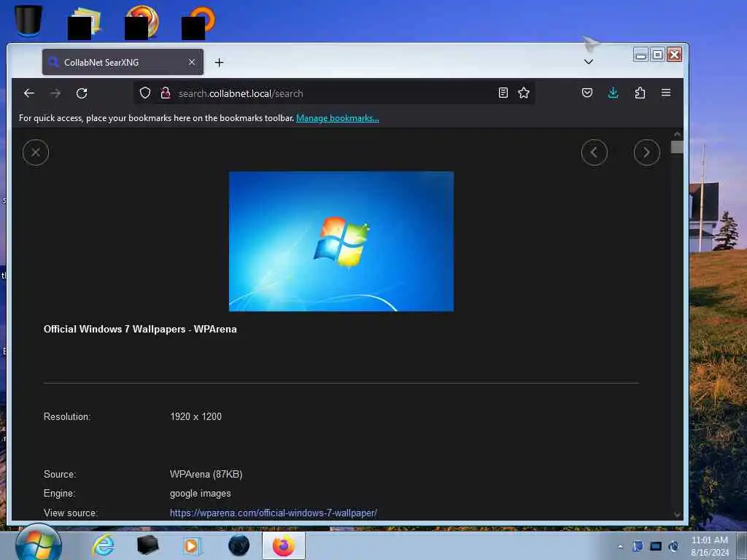
Task: Show the downloads panel
Action: click(613, 93)
